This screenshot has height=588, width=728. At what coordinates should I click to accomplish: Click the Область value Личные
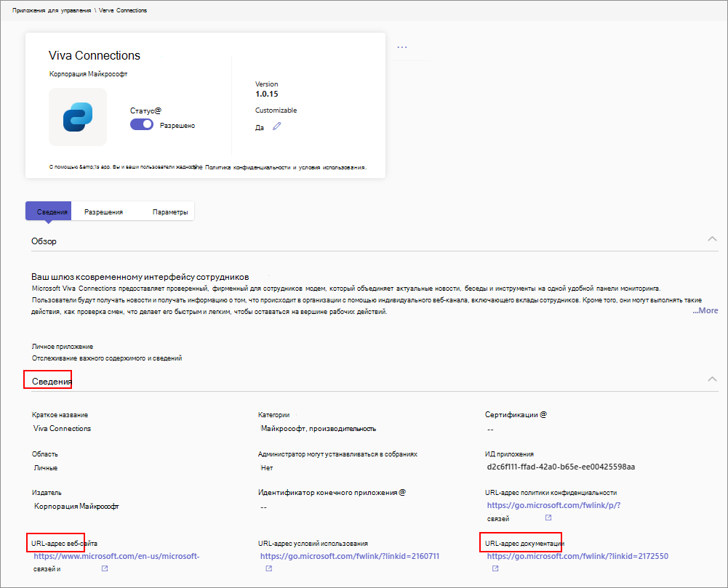pos(46,468)
